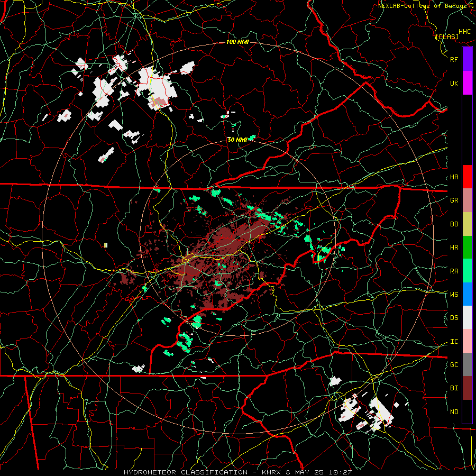The width and height of the screenshot is (476, 476).
Task: Click the 'DS' legend label
Action: click(x=454, y=318)
